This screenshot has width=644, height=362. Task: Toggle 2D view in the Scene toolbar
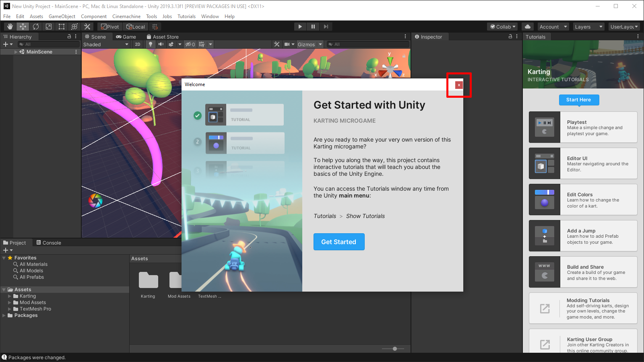pos(137,44)
